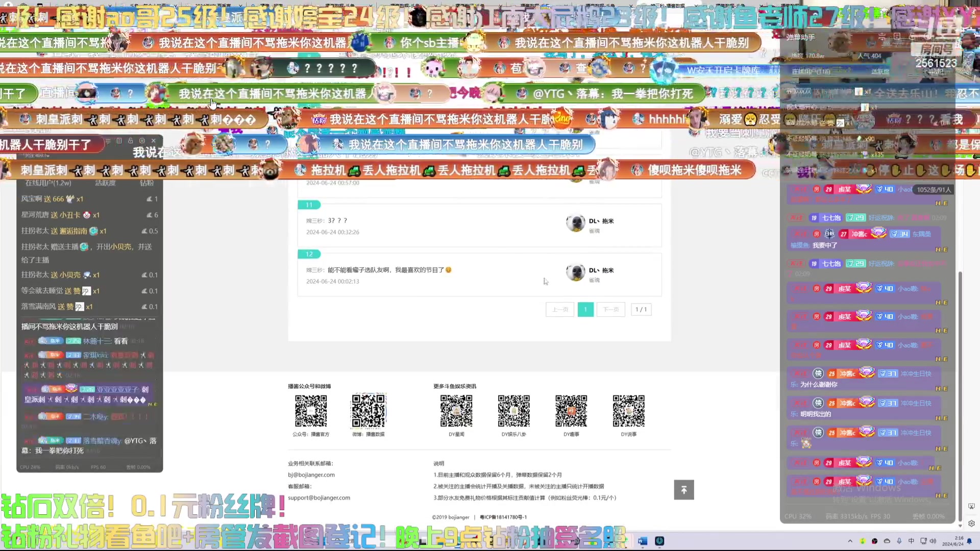
Task: Click the 活跃度 progress indicator in the stats panel
Action: pyautogui.click(x=106, y=183)
